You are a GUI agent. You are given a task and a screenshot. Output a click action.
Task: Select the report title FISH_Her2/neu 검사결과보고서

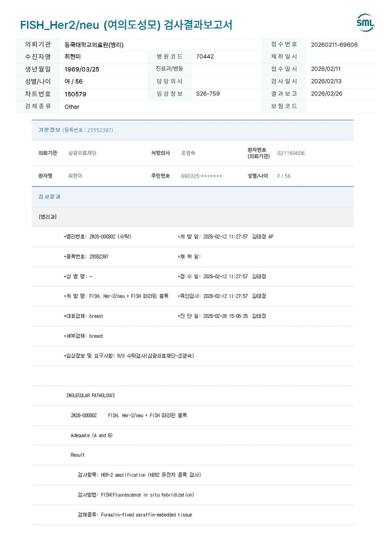(126, 25)
